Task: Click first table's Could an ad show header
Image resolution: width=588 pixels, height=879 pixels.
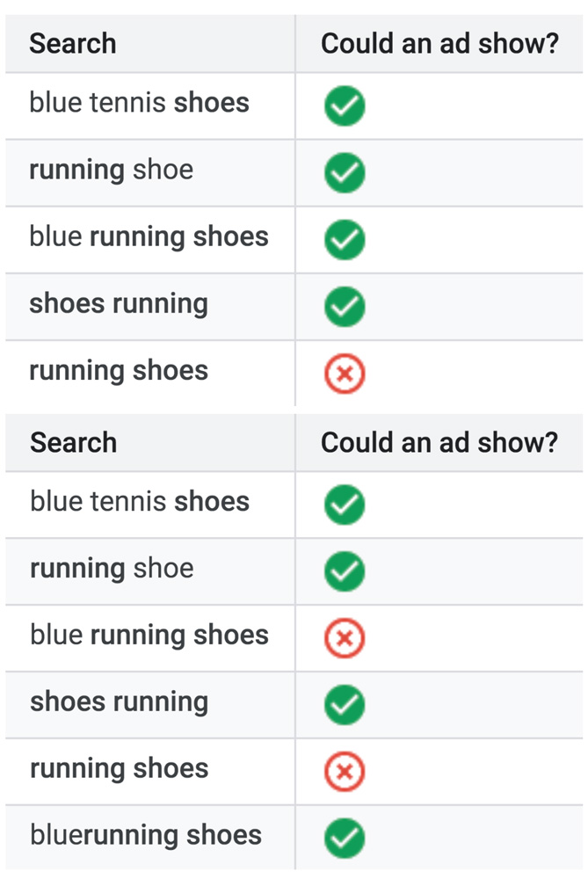Action: [x=439, y=43]
